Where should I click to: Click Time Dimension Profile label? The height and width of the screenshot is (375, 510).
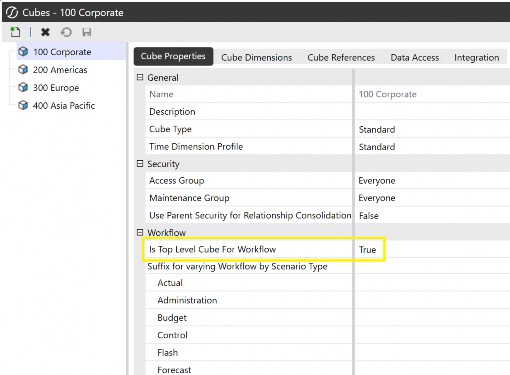coord(196,147)
